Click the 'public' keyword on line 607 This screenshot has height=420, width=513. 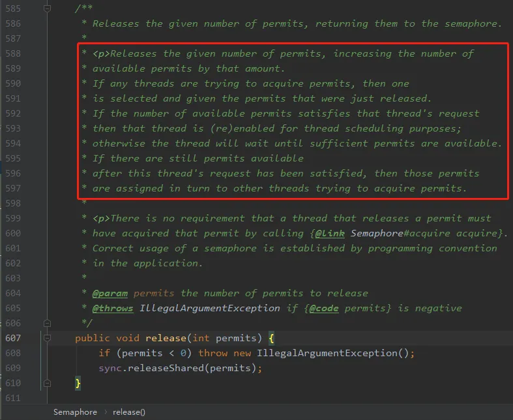pyautogui.click(x=93, y=338)
